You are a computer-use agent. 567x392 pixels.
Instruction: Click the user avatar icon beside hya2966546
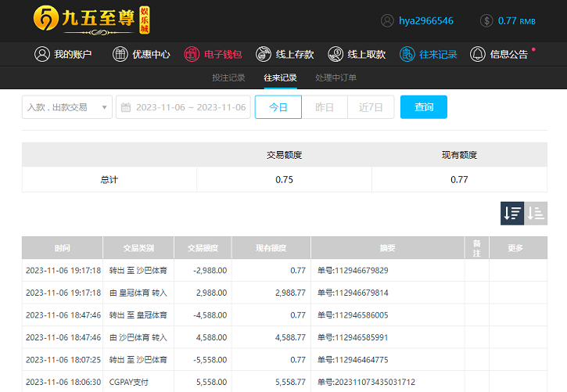pyautogui.click(x=387, y=21)
